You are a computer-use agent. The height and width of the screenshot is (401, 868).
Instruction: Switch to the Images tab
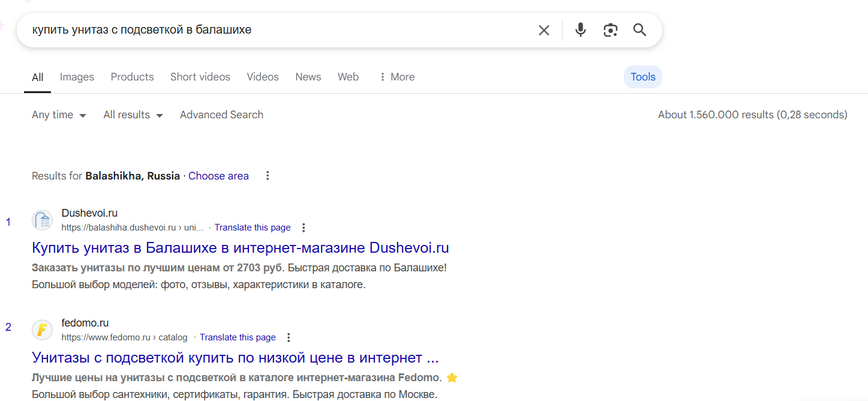77,77
